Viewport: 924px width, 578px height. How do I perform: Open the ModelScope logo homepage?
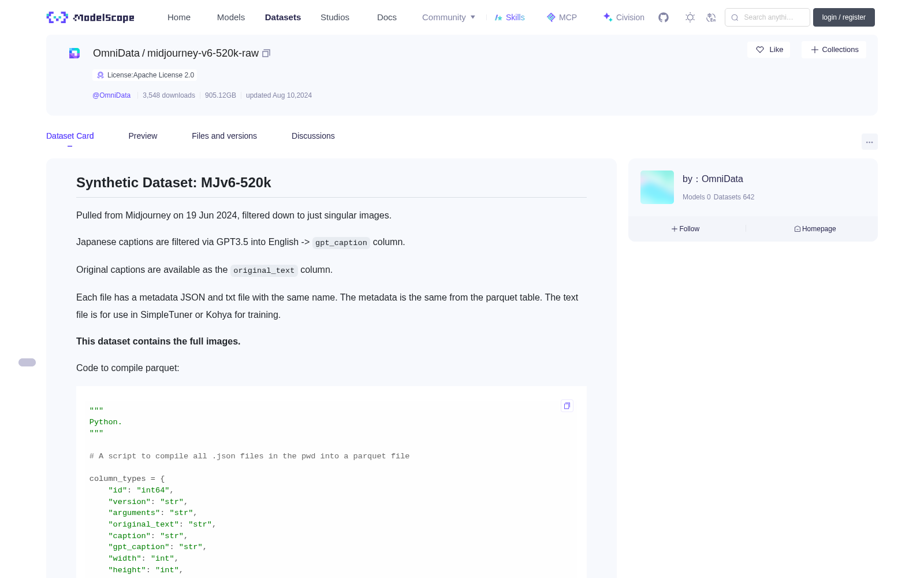pos(91,17)
